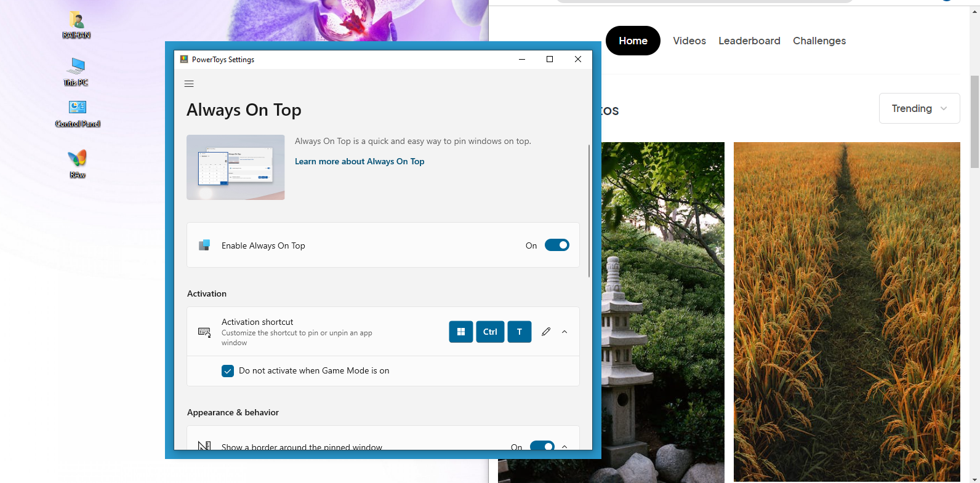Click the Always On Top preview image
Viewport: 980px width, 483px height.
click(x=236, y=167)
